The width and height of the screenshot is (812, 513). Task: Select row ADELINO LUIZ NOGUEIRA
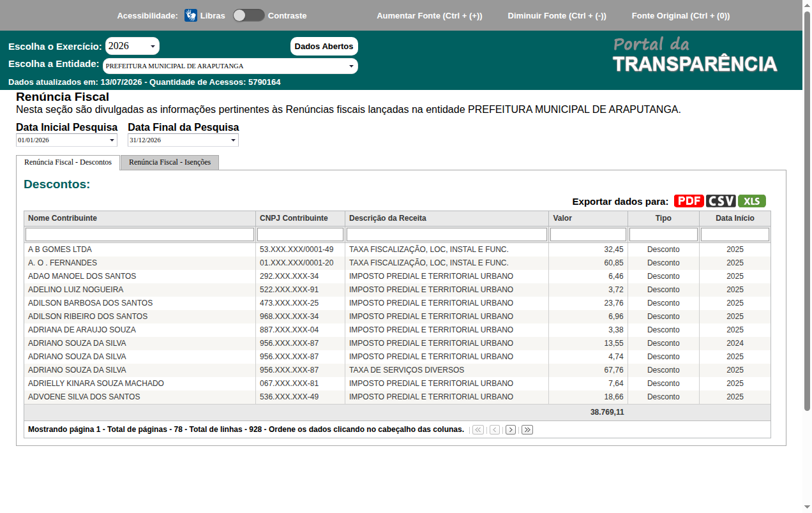tap(397, 290)
